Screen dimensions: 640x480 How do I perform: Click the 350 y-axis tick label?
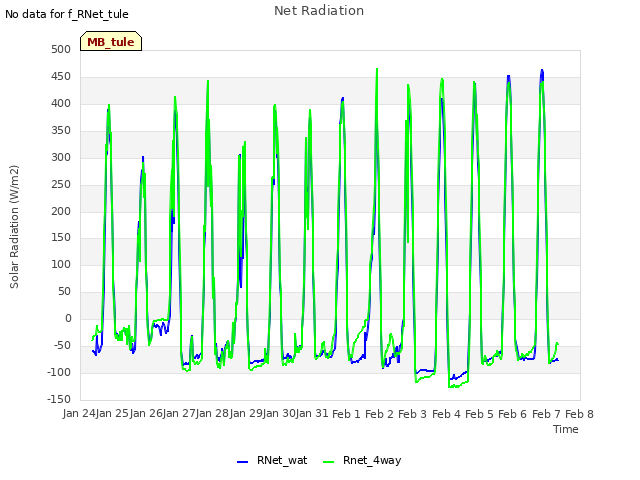[61, 131]
